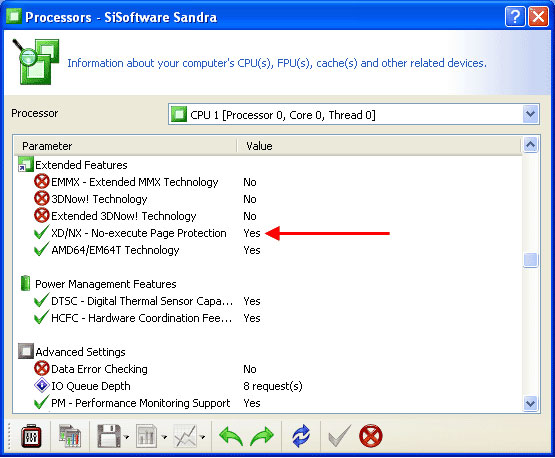
Task: Click the green battery Power Management icon
Action: click(x=25, y=284)
